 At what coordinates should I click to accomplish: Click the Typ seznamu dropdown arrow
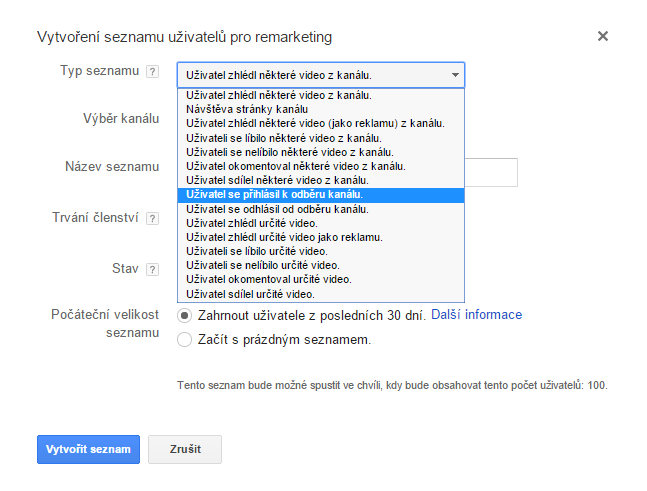click(x=455, y=75)
